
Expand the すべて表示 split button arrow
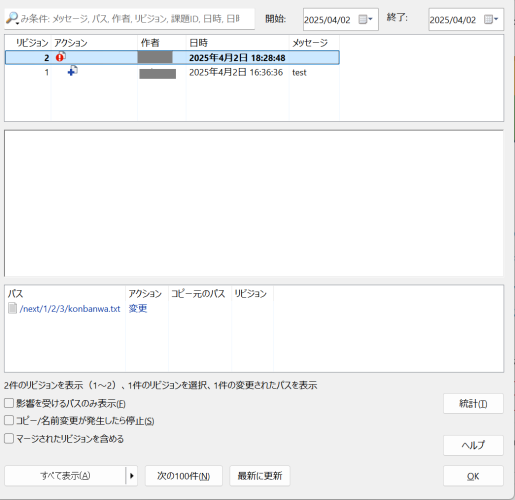coord(132,476)
